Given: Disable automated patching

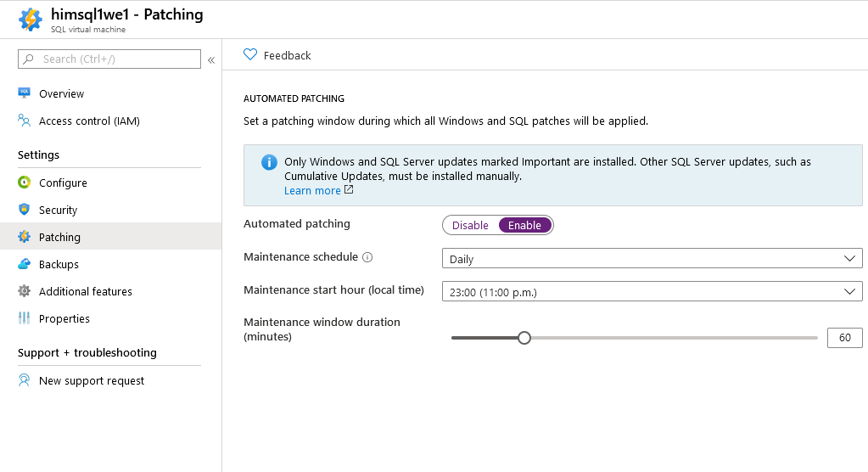Looking at the screenshot, I should pos(470,225).
